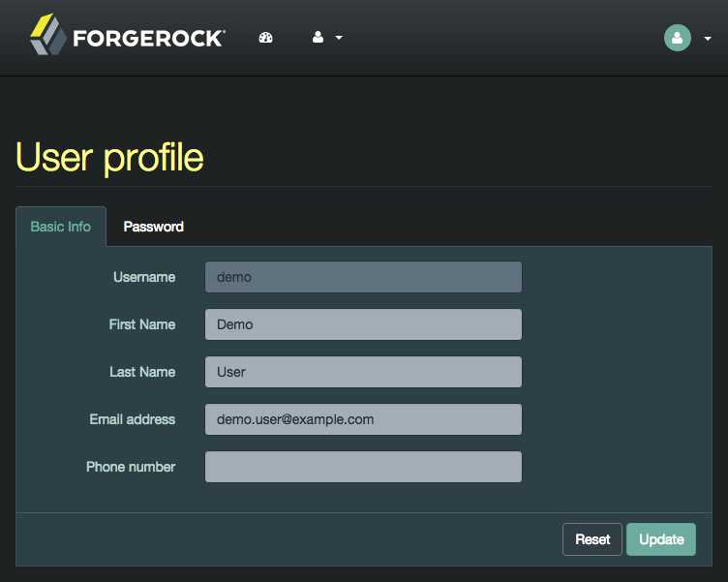Click the First Name label
Screen dimensions: 728x582
coord(142,324)
